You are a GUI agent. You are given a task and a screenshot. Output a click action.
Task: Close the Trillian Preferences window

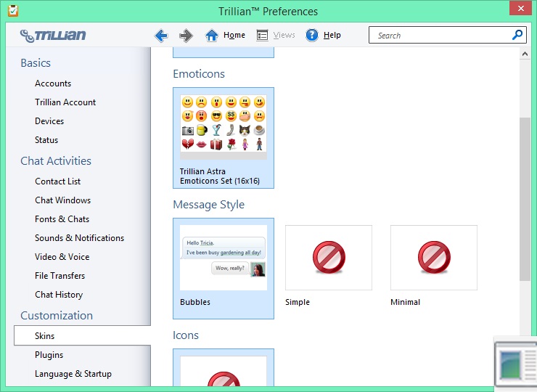click(520, 8)
